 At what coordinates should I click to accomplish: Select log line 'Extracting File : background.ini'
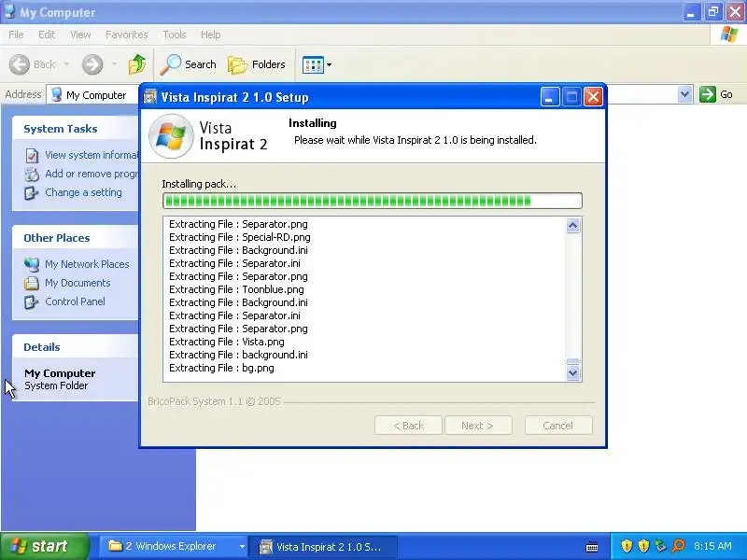tap(238, 355)
